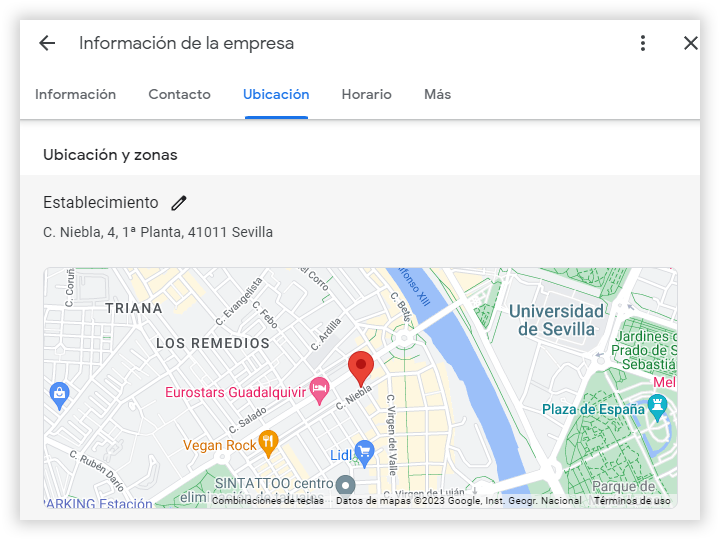This screenshot has height=540, width=720.
Task: Click the SINTATTOO centro map marker
Action: coord(346,484)
